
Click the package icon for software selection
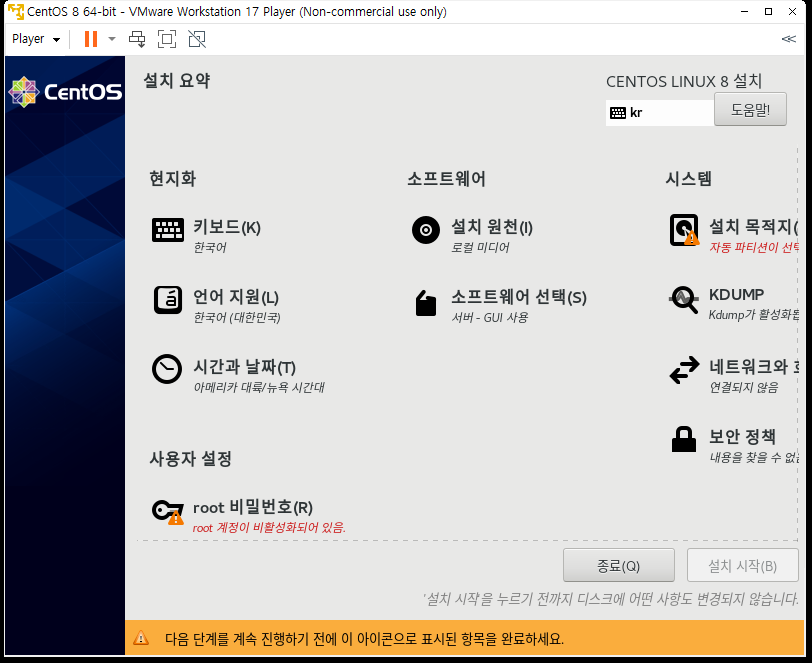[x=426, y=302]
